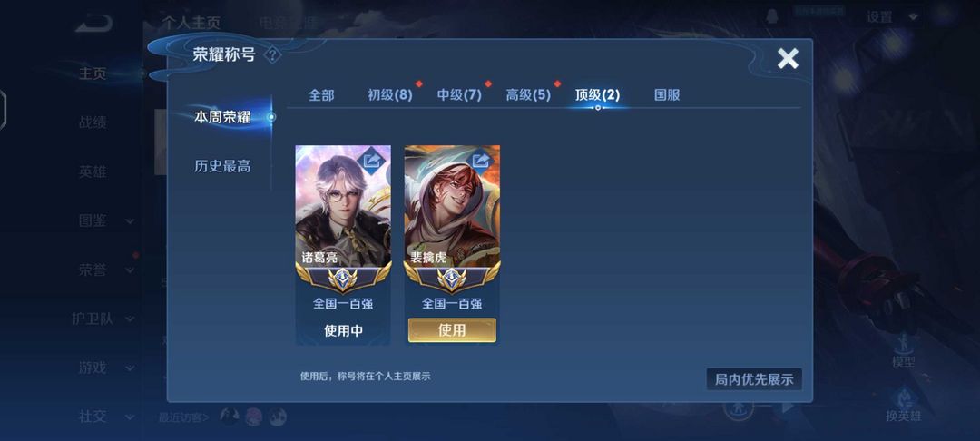The width and height of the screenshot is (980, 441).
Task: Click the 使用中 label under 诸葛亮
Action: coord(343,331)
